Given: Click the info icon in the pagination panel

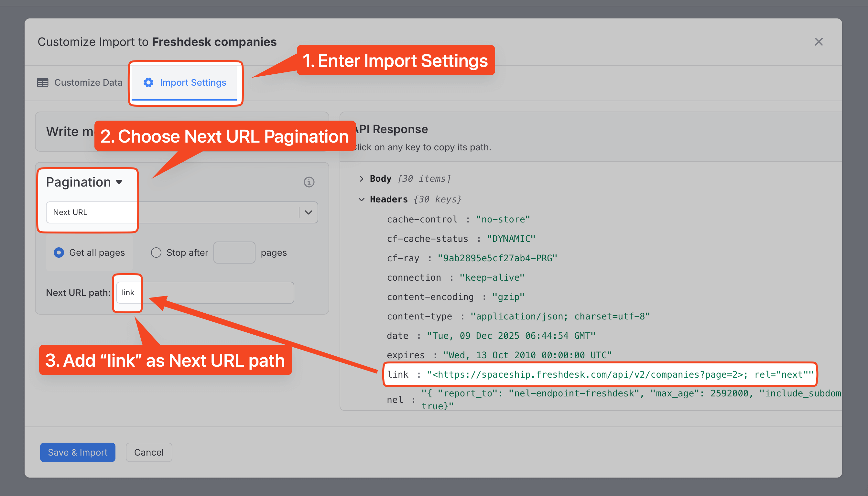Looking at the screenshot, I should click(x=309, y=182).
